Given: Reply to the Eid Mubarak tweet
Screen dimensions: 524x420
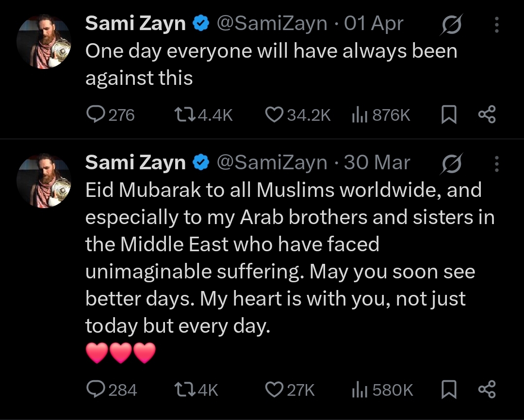Looking at the screenshot, I should pyautogui.click(x=93, y=389).
